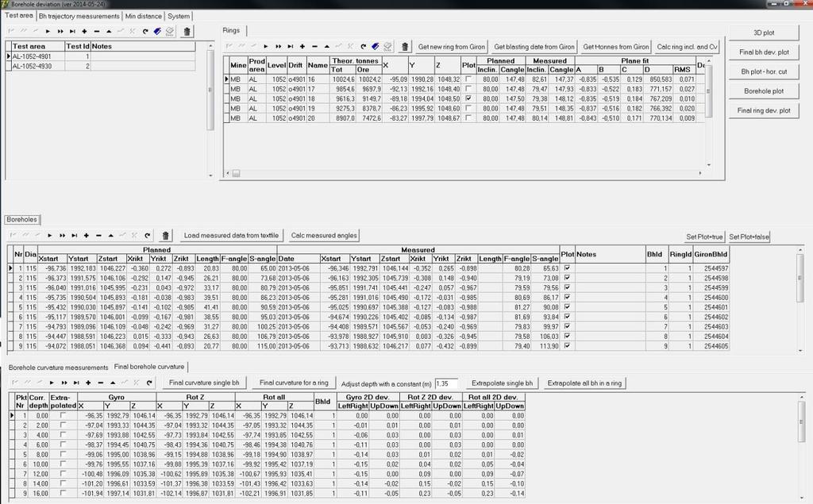813x504 pixels.
Task: Go to next record in Final curvature toolbar
Action: tap(52, 383)
